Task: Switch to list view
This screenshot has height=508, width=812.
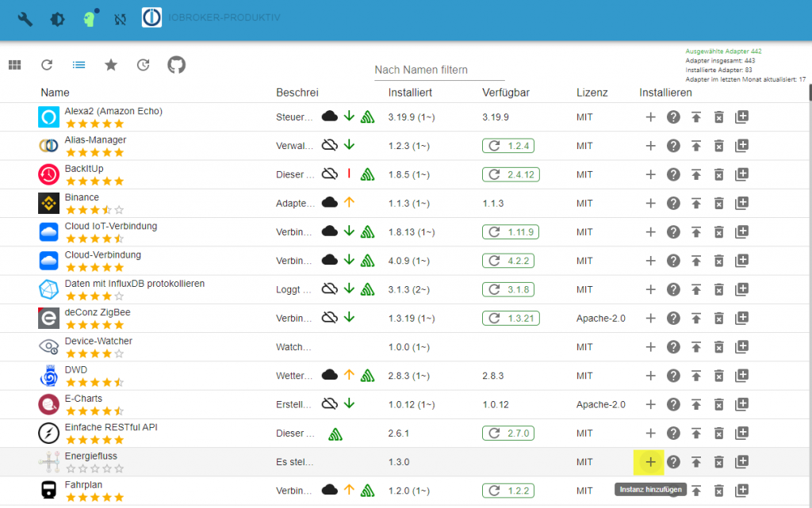Action: tap(79, 65)
